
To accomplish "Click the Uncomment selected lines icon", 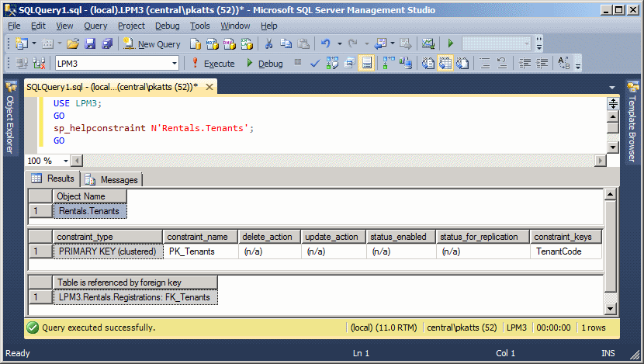I will point(501,64).
